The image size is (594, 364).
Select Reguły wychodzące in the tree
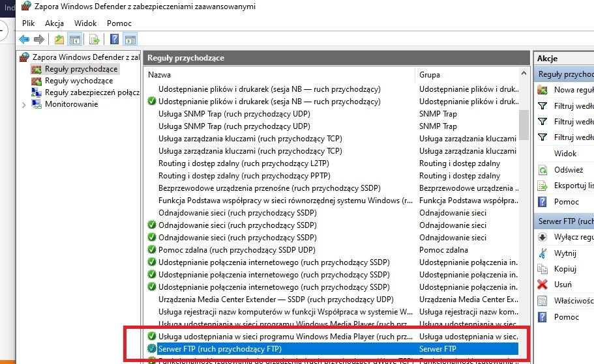[x=78, y=81]
